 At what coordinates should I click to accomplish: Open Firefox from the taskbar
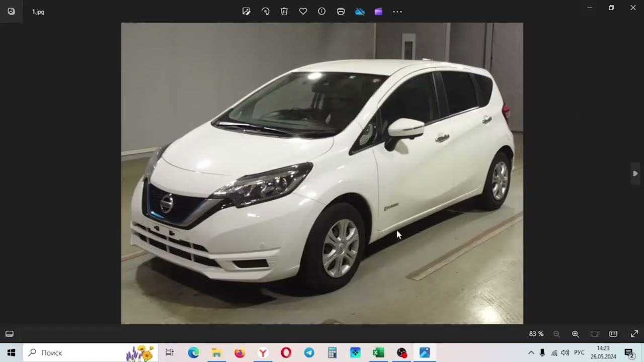pos(239,352)
